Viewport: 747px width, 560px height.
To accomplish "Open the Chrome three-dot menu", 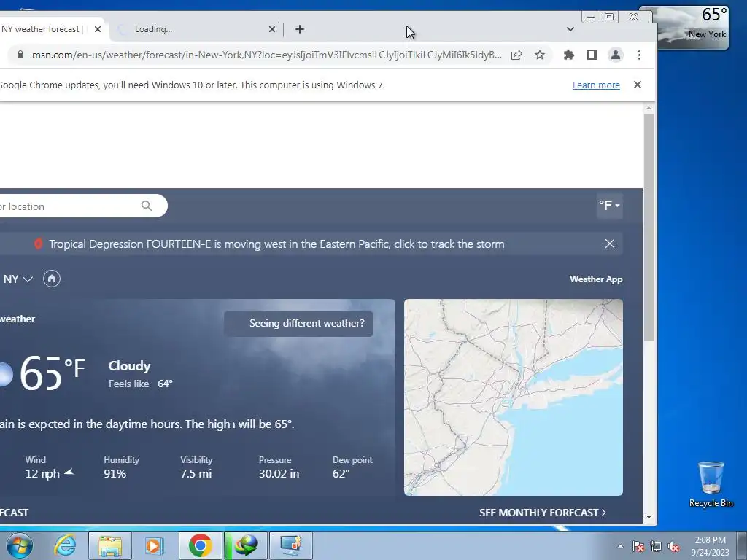I will point(639,55).
